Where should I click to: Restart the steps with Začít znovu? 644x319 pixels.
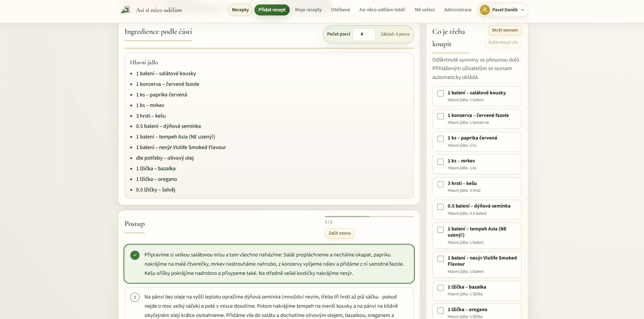pos(340,233)
